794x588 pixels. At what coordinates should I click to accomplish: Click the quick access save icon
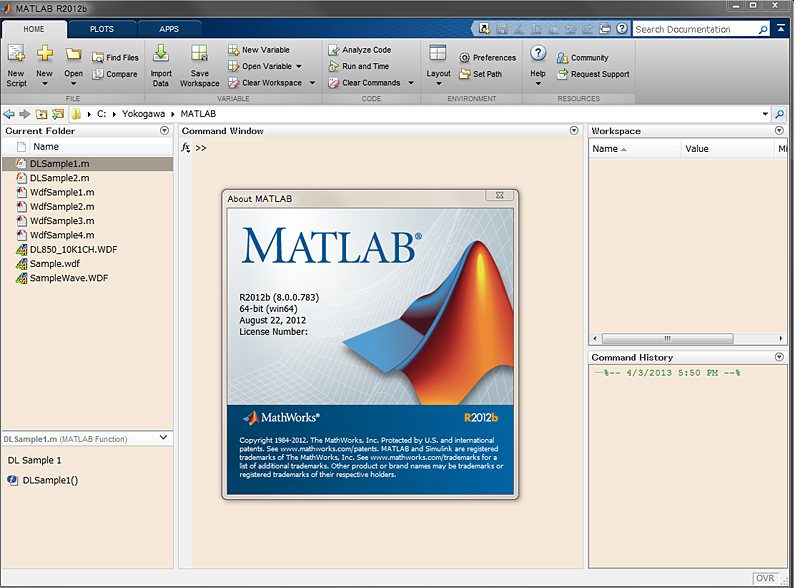pyautogui.click(x=501, y=29)
